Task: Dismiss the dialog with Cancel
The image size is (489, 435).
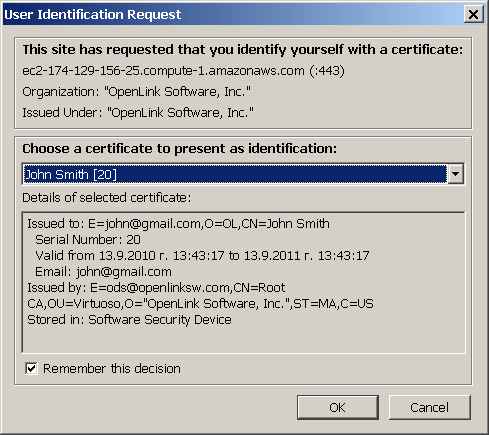Action: click(x=429, y=407)
